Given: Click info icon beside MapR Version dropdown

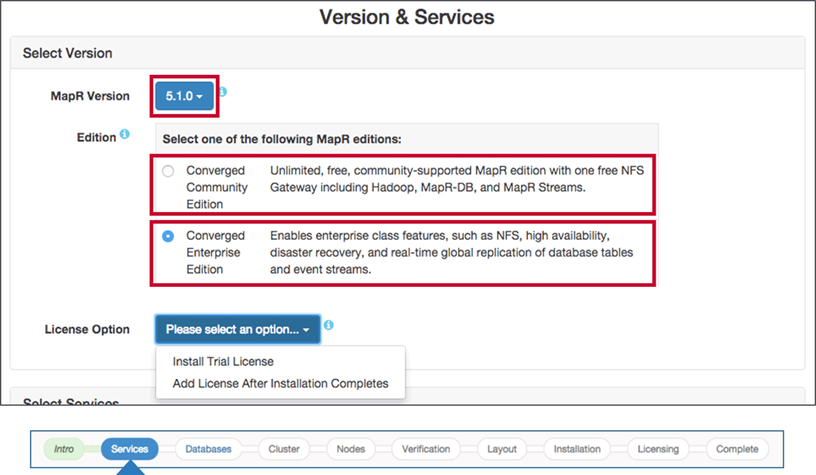Looking at the screenshot, I should pos(223,92).
